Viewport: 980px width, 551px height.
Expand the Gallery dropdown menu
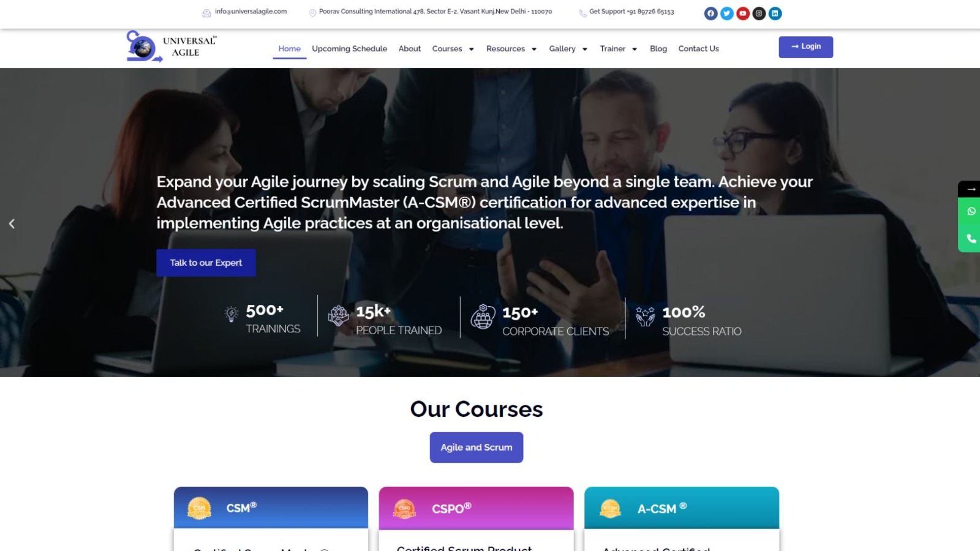click(568, 49)
